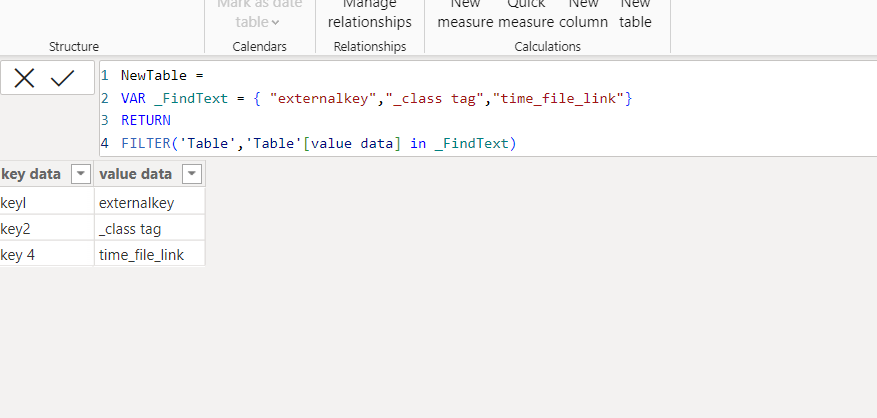Click the Structure group label

(x=74, y=46)
